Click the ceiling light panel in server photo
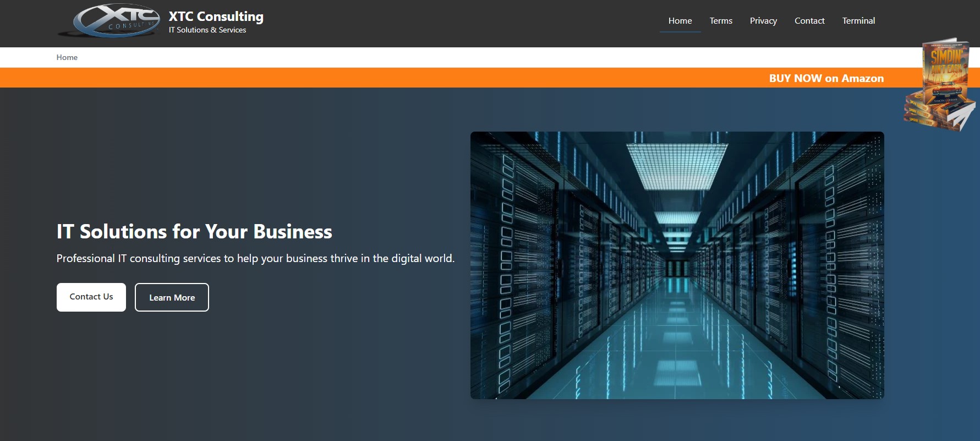Viewport: 980px width, 441px height. tap(677, 165)
